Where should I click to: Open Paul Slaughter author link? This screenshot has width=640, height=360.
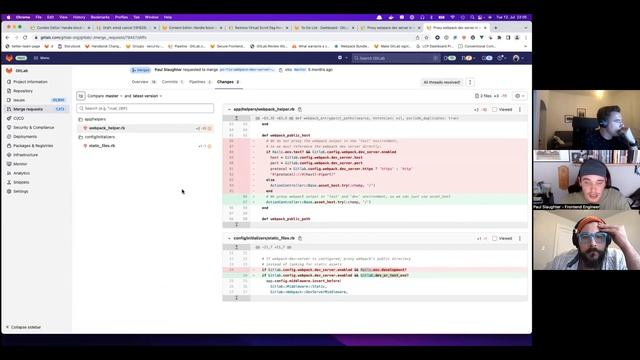point(168,70)
